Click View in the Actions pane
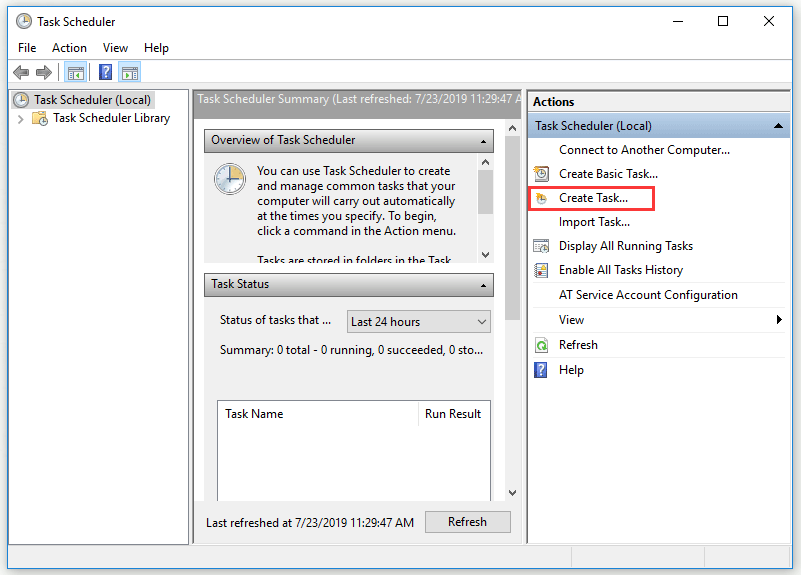801x575 pixels. coord(571,320)
